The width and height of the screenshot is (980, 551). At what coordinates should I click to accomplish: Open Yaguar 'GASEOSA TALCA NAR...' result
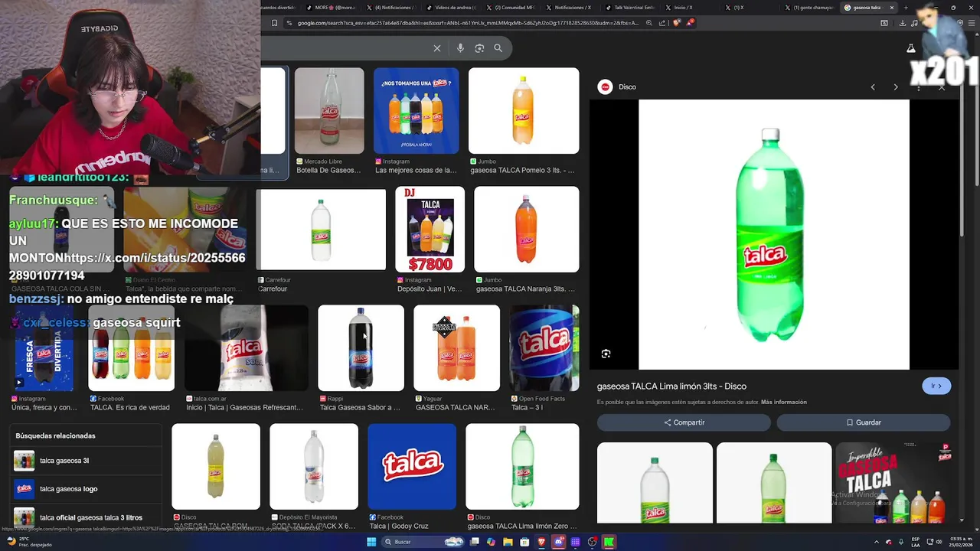coord(456,358)
